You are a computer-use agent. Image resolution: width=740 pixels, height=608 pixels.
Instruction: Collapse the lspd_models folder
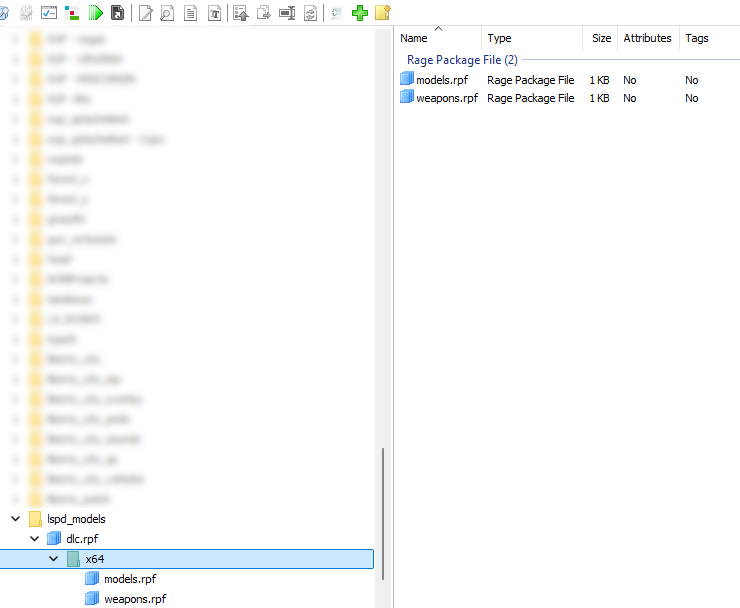click(x=16, y=519)
